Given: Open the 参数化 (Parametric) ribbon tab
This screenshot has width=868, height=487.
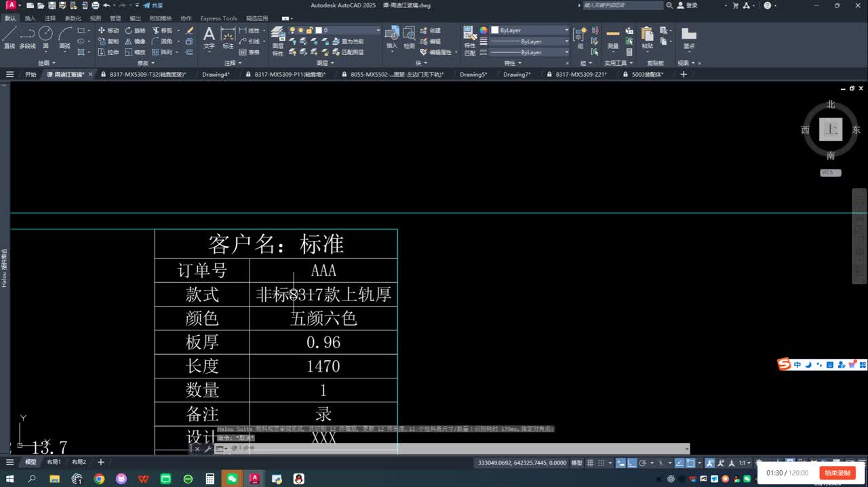Looking at the screenshot, I should point(73,18).
